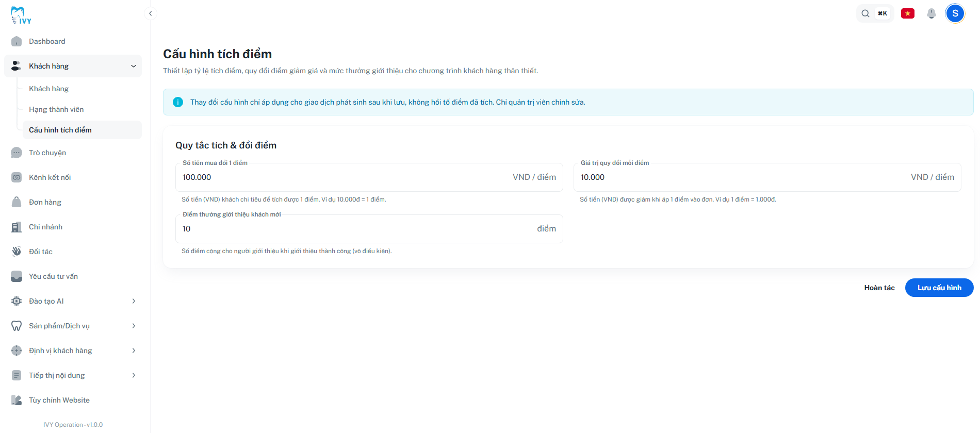The width and height of the screenshot is (980, 433).
Task: Click the Trò chuyện chat bubble icon
Action: click(17, 153)
